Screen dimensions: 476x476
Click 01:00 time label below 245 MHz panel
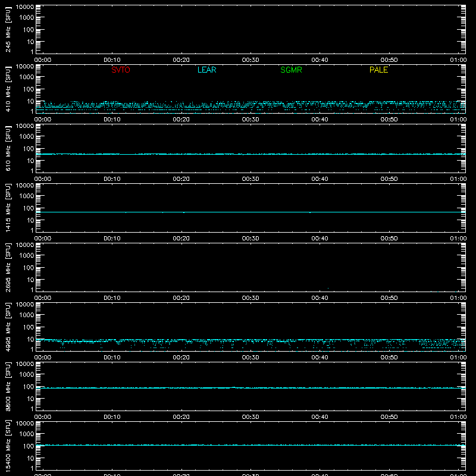pyautogui.click(x=458, y=60)
